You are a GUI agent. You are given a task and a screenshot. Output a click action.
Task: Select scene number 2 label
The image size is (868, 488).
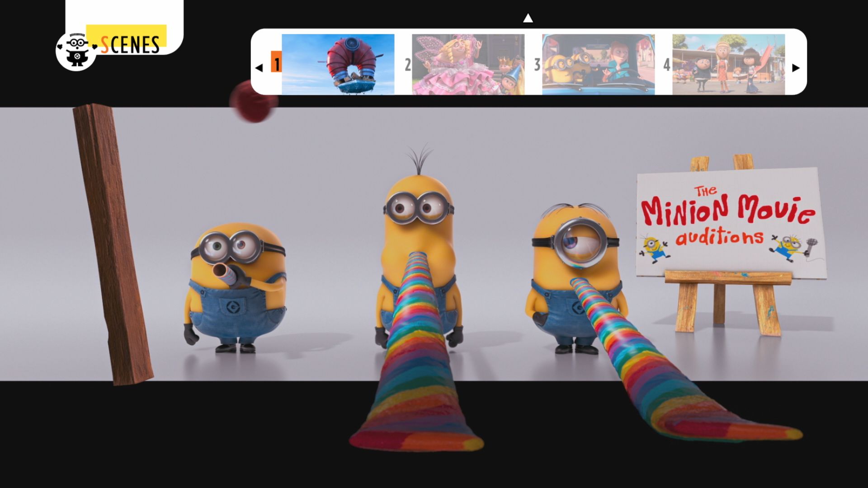pyautogui.click(x=407, y=65)
